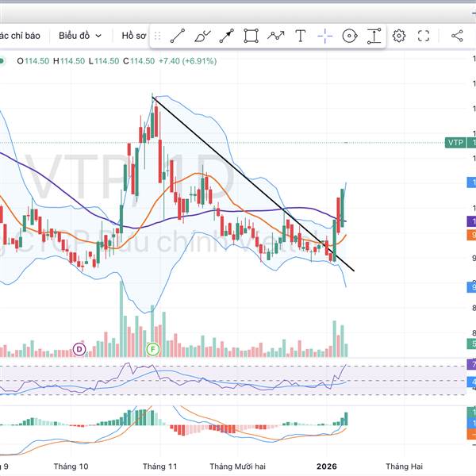Click the 2026 time axis label
Image resolution: width=476 pixels, height=476 pixels.
pyautogui.click(x=327, y=466)
